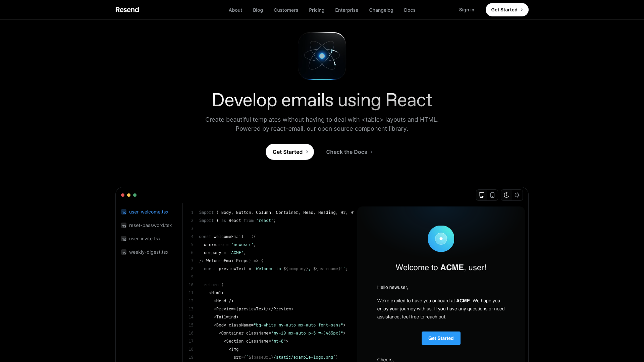The image size is (644, 362).
Task: Click the 'Hello newuser,' text
Action: pyautogui.click(x=392, y=287)
